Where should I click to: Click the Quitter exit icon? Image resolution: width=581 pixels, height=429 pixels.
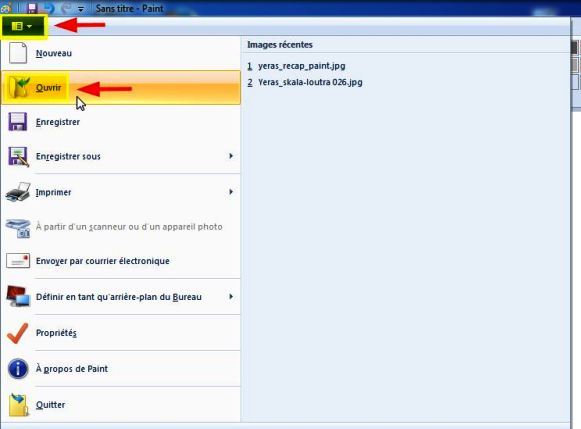pyautogui.click(x=18, y=405)
